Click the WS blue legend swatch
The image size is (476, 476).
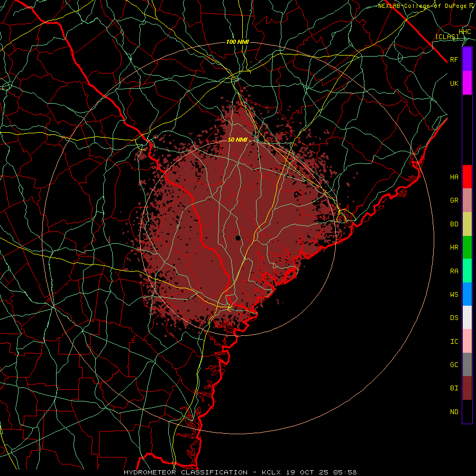click(x=467, y=294)
